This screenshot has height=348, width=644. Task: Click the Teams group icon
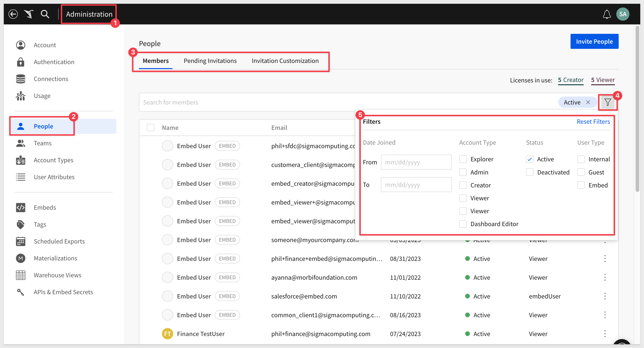20,143
